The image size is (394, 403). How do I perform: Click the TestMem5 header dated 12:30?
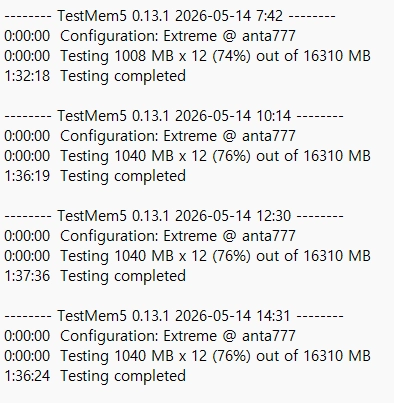[x=174, y=216]
